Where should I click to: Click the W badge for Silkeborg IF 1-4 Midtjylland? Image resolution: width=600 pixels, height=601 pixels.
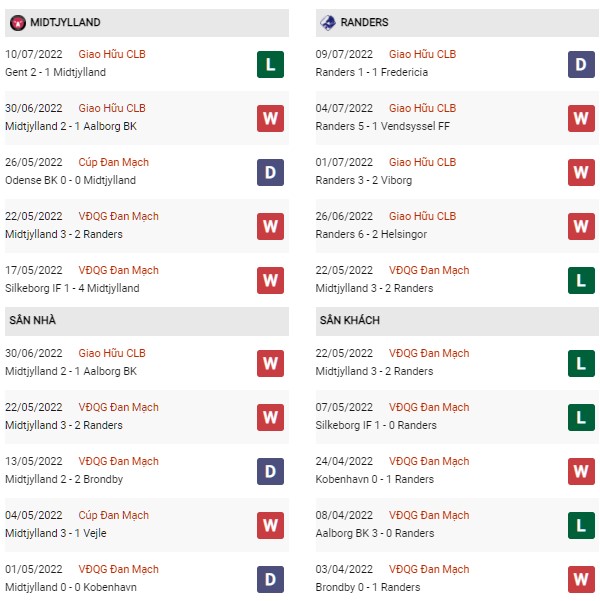click(270, 281)
